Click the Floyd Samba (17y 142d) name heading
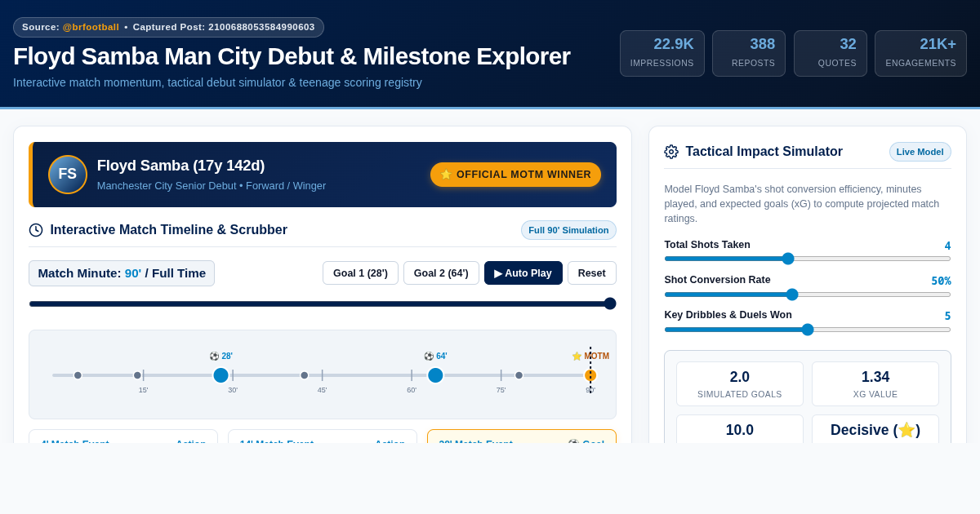Image resolution: width=980 pixels, height=514 pixels. point(181,166)
